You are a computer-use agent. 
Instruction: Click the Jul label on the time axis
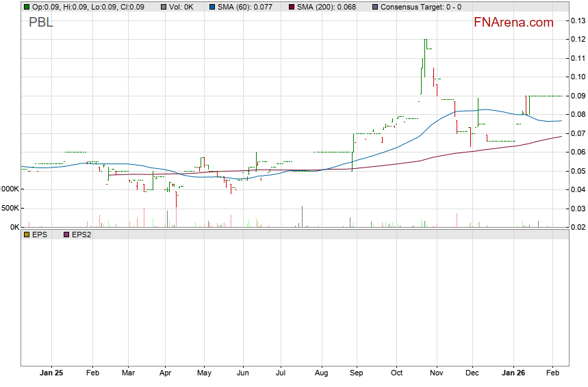[281, 373]
